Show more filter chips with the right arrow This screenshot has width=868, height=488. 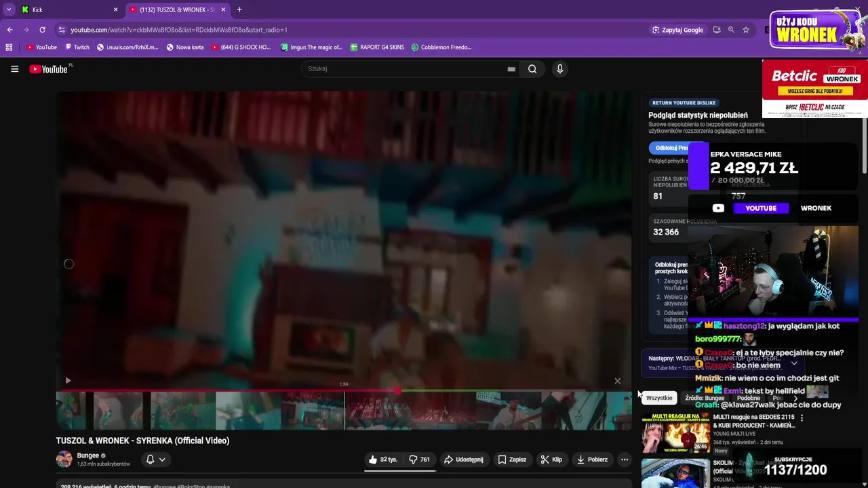pyautogui.click(x=797, y=398)
